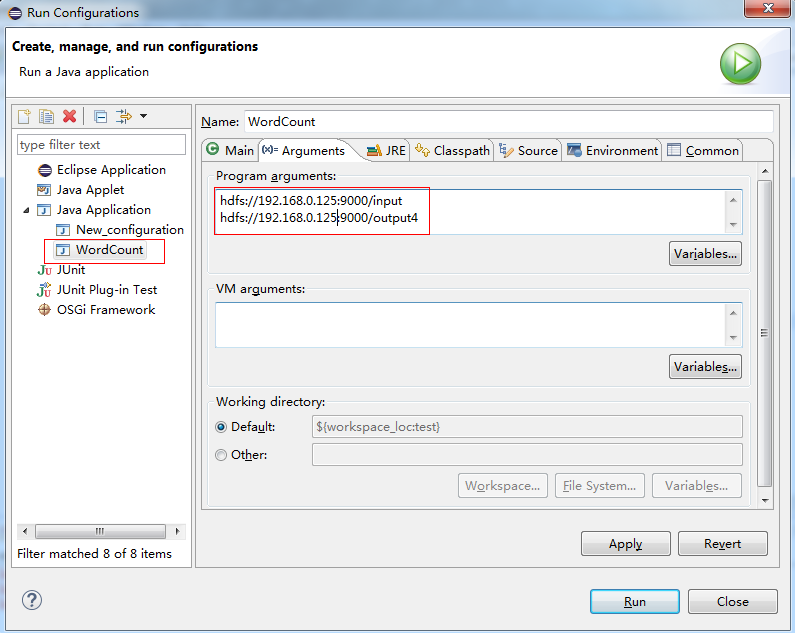Select JUnit in the tree
Image resolution: width=795 pixels, height=633 pixels.
pyautogui.click(x=71, y=270)
